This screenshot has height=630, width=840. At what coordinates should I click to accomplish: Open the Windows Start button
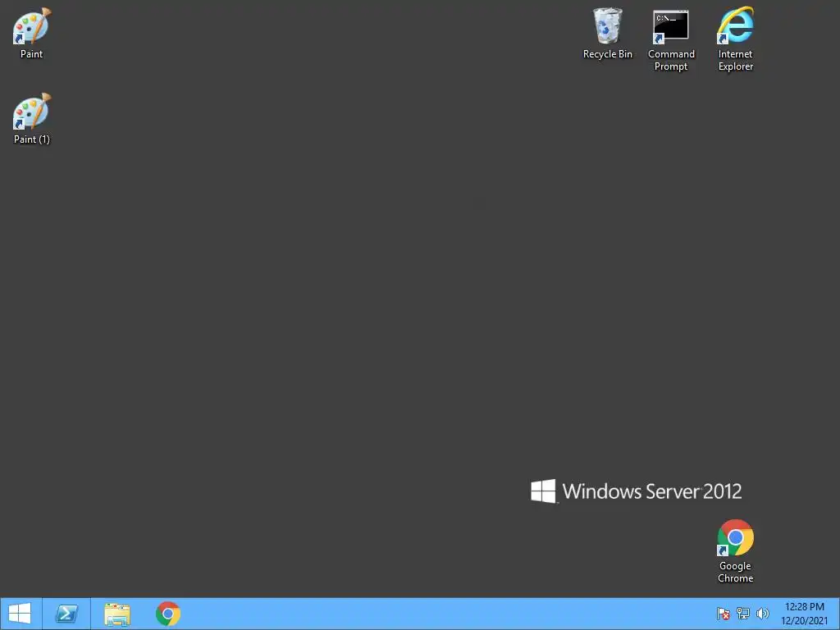point(21,614)
